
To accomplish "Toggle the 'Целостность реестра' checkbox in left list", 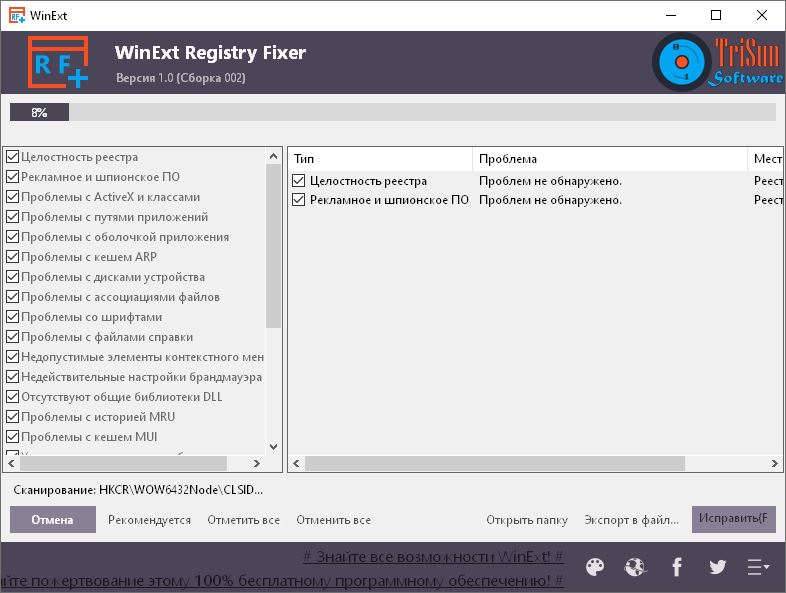I will point(13,156).
